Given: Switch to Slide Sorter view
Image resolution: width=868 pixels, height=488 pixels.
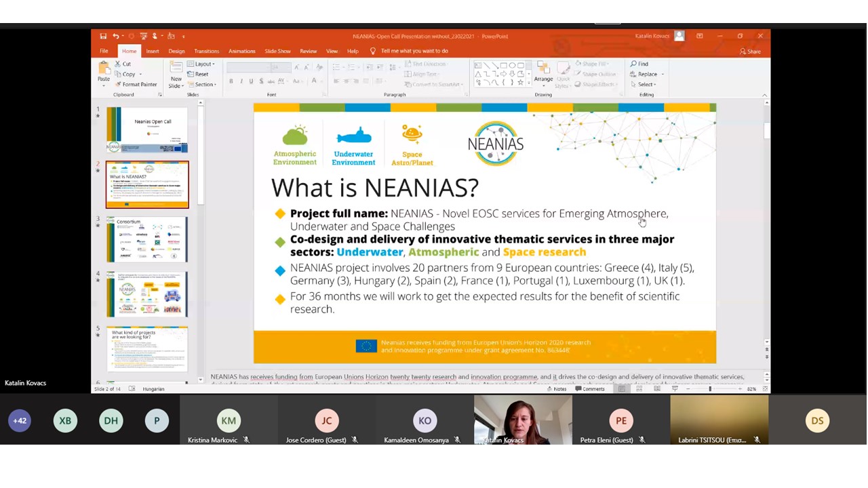Looking at the screenshot, I should click(x=639, y=389).
